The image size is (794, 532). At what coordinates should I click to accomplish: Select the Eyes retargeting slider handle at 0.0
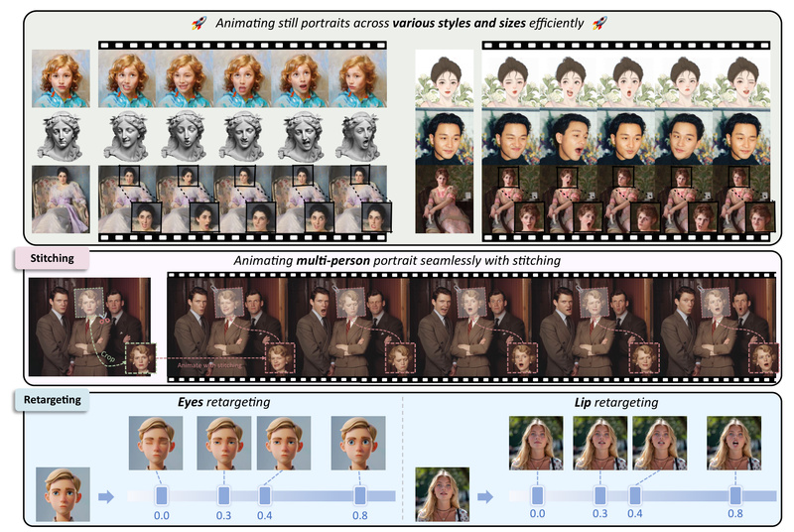tap(162, 495)
